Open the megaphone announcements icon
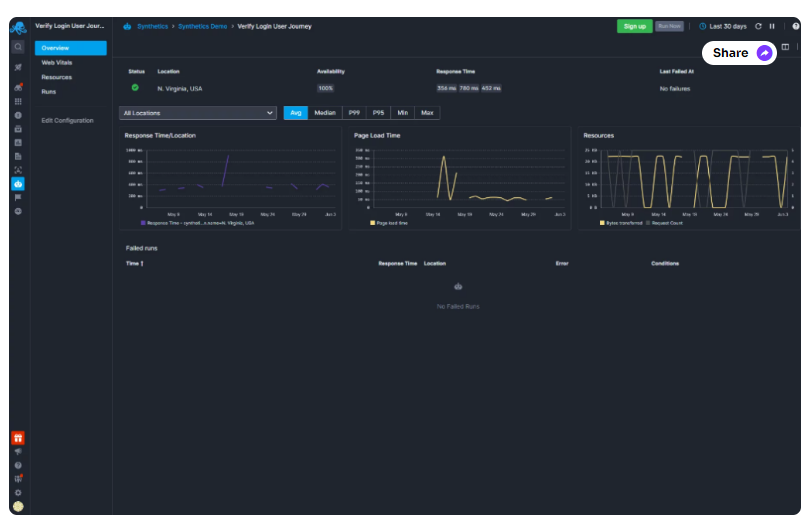This screenshot has width=811, height=526. pos(18,452)
